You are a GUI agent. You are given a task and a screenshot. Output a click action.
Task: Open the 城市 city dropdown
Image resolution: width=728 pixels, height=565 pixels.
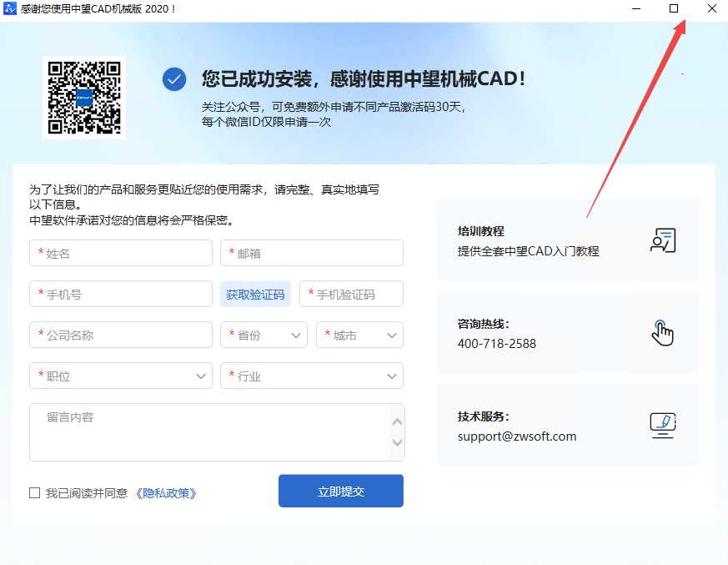point(359,335)
